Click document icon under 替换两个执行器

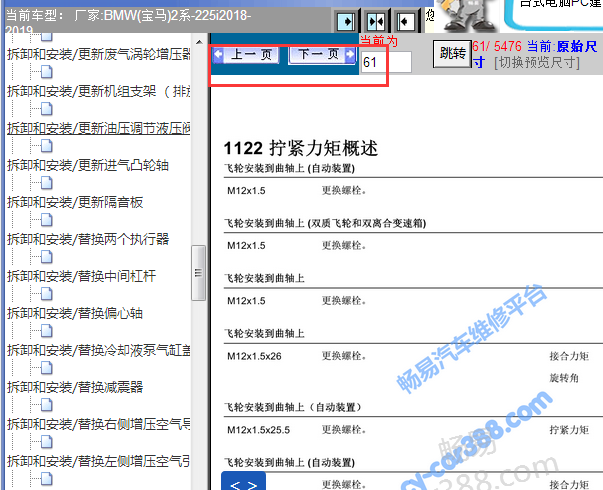point(47,257)
